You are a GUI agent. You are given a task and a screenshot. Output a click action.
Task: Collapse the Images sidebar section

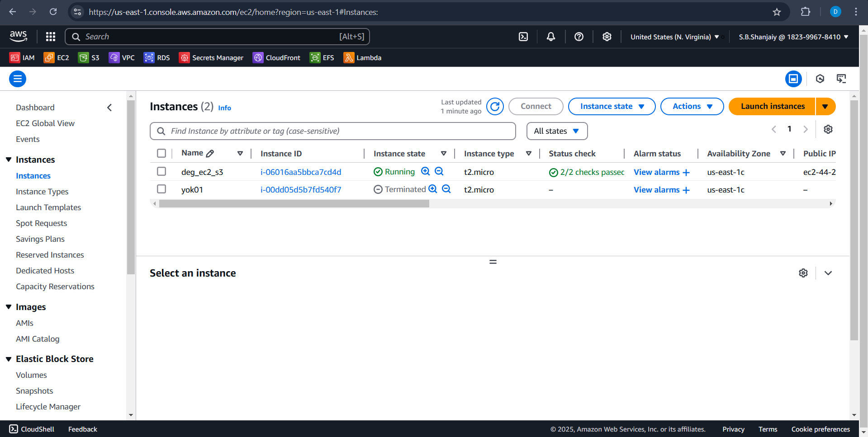click(x=9, y=307)
